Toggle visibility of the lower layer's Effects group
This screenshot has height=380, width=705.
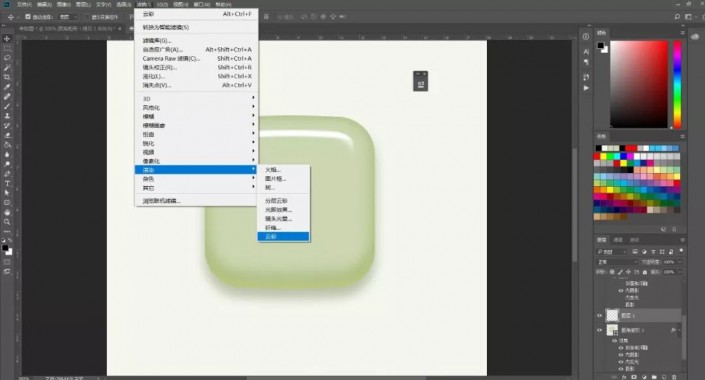[x=615, y=341]
